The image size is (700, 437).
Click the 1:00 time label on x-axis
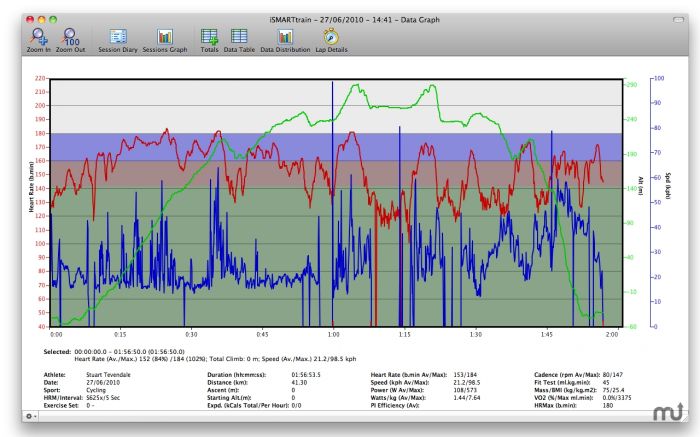pos(333,334)
